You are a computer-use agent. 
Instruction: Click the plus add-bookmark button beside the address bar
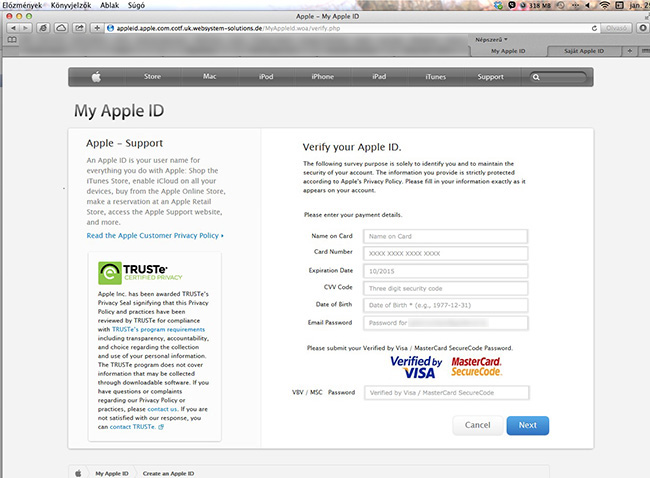97,28
